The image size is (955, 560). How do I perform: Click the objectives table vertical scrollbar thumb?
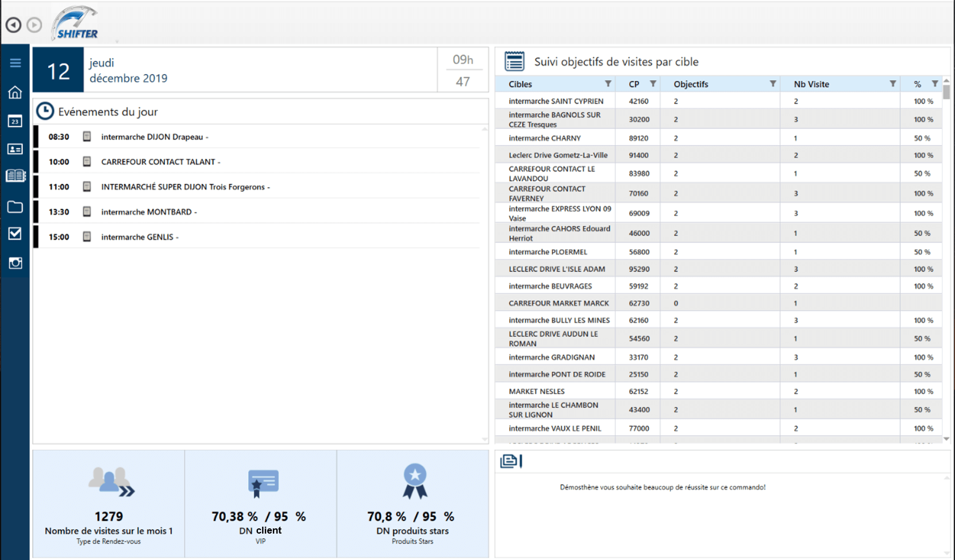946,92
